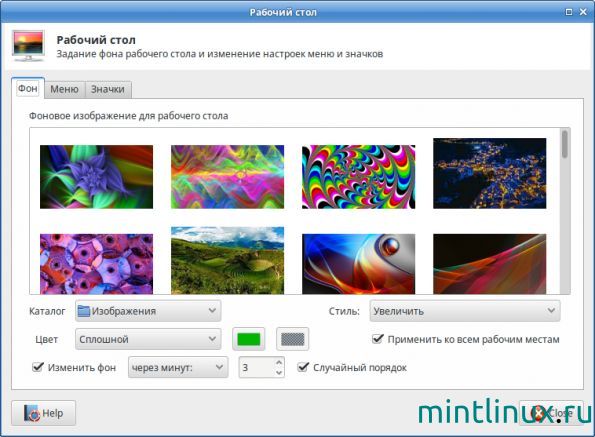
Task: Toggle the Изменить фон checkbox
Action: (x=38, y=367)
